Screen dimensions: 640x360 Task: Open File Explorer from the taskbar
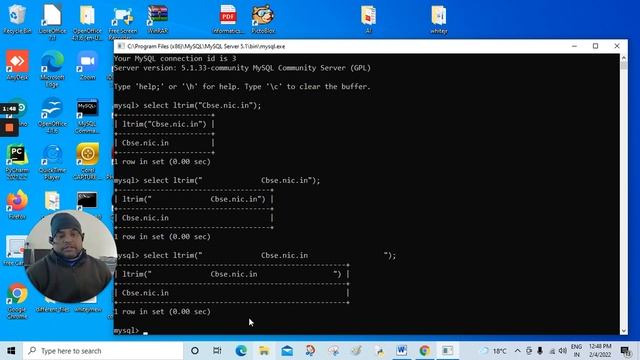264,351
